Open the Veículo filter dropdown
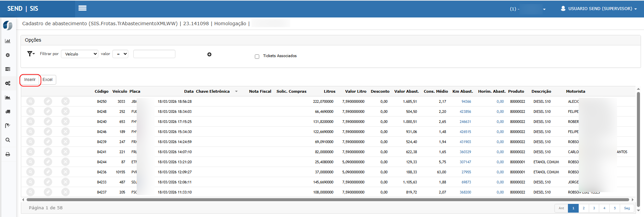This screenshot has width=644, height=217. point(79,54)
